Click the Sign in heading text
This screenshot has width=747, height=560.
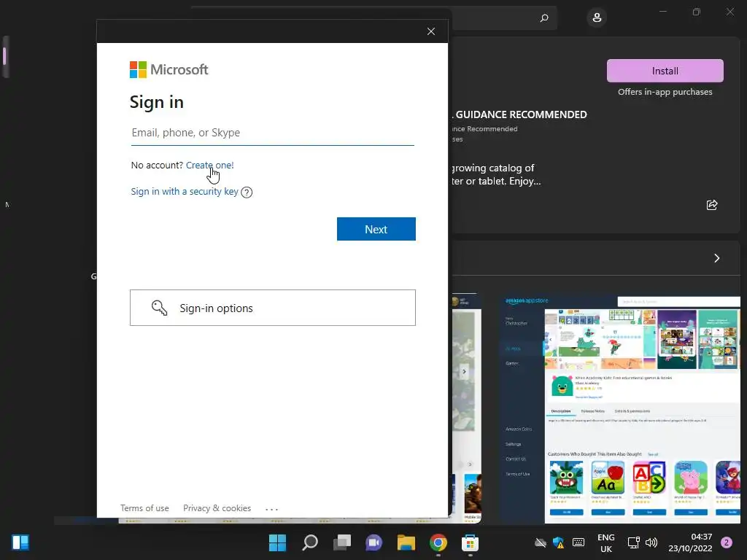(157, 102)
